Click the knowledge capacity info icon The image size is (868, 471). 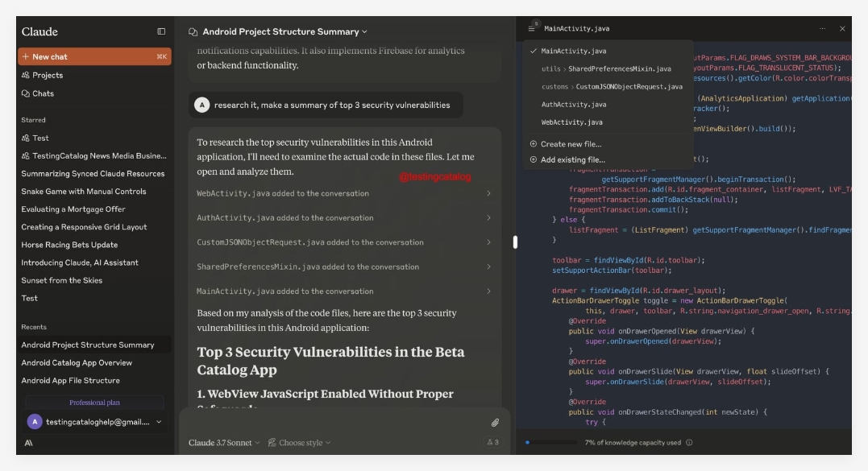click(689, 442)
